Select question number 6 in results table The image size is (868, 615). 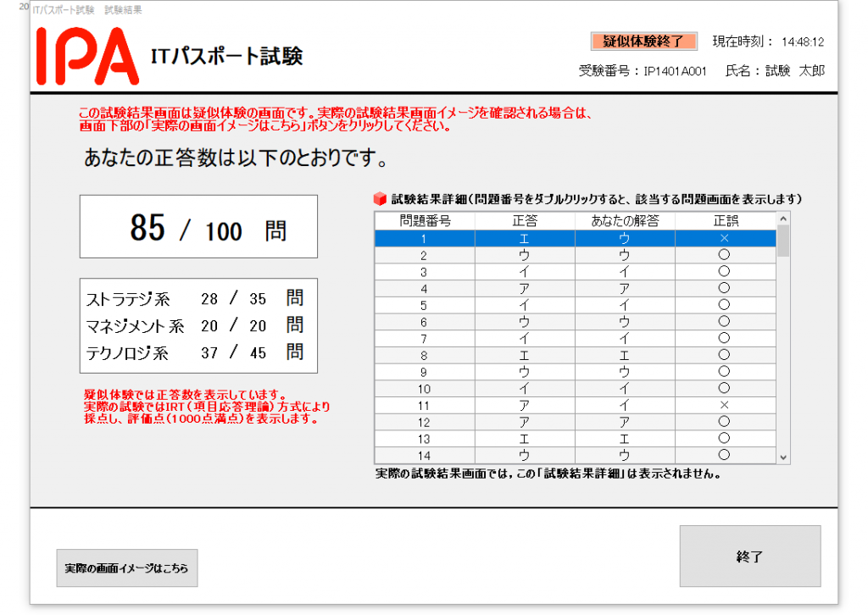(424, 323)
